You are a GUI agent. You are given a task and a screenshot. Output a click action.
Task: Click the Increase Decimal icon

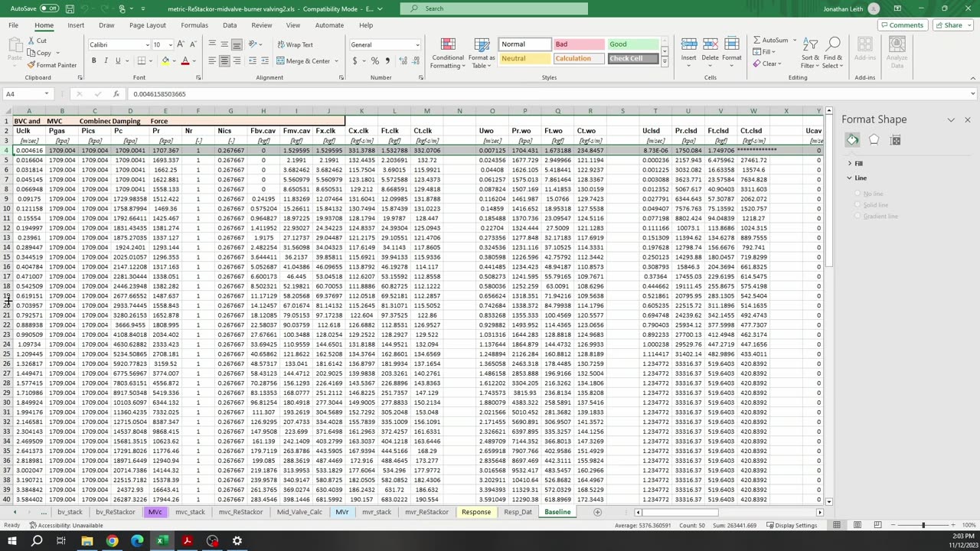(x=403, y=61)
